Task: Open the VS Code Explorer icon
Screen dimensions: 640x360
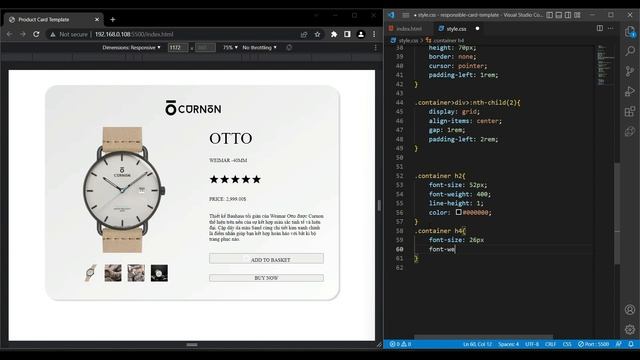Action: coord(630,31)
